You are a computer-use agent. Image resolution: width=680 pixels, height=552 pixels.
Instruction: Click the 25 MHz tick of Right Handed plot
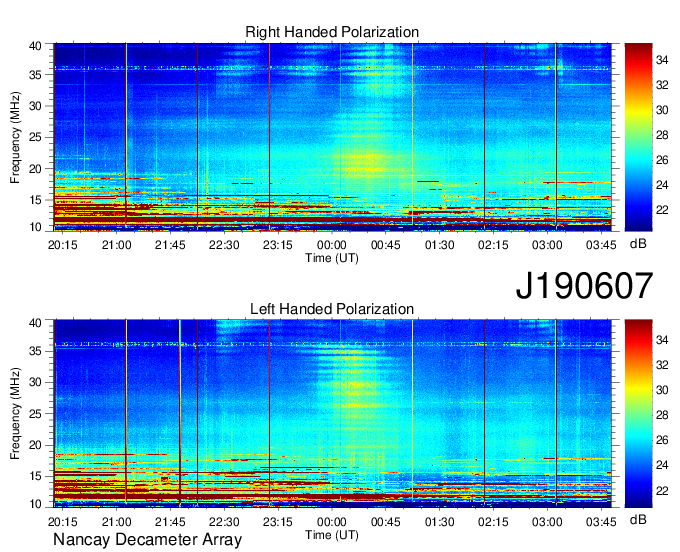point(36,137)
